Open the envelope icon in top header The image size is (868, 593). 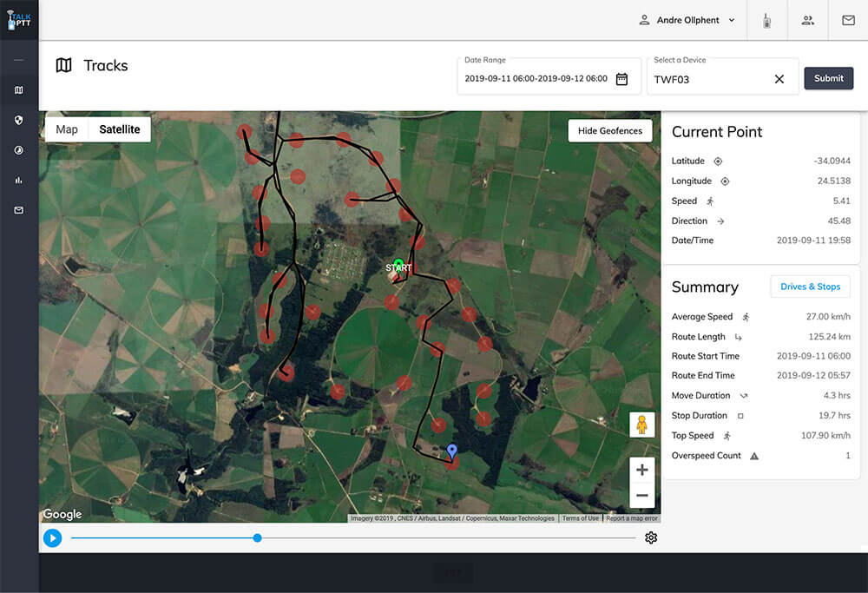[x=848, y=20]
